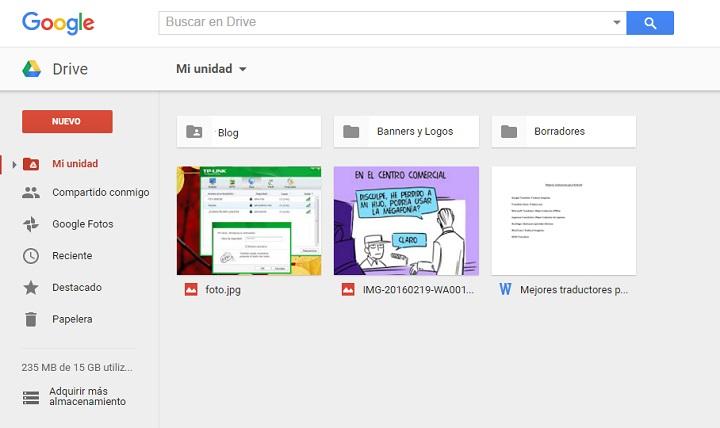Click into the Buscar en Drive field
The height and width of the screenshot is (428, 720).
pos(385,22)
